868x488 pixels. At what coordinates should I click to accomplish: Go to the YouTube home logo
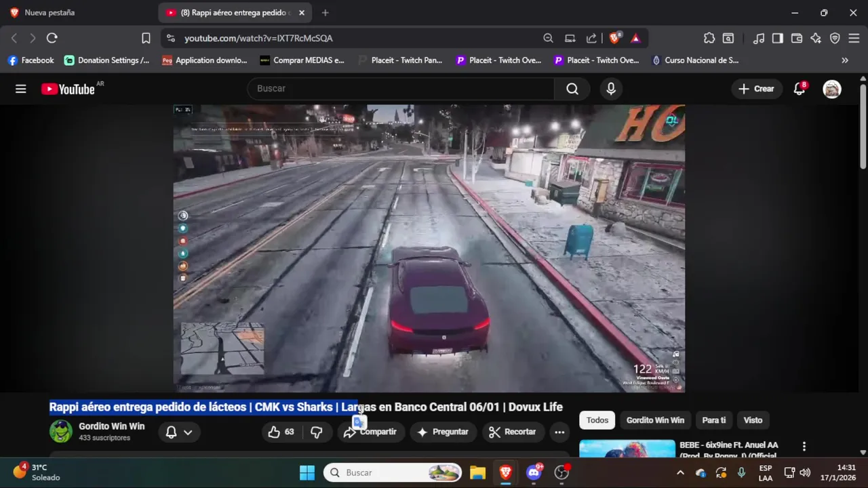(68, 89)
